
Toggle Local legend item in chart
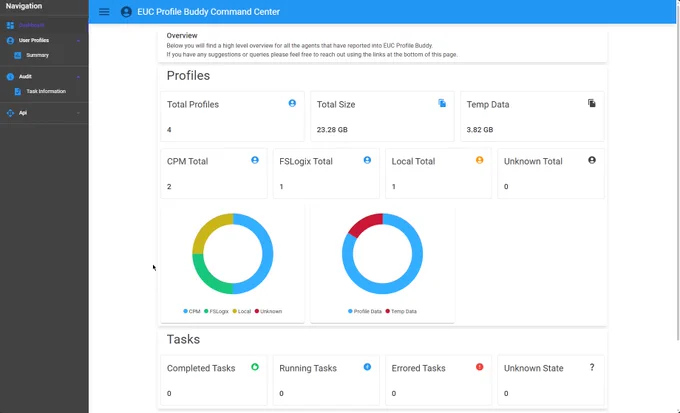click(242, 311)
